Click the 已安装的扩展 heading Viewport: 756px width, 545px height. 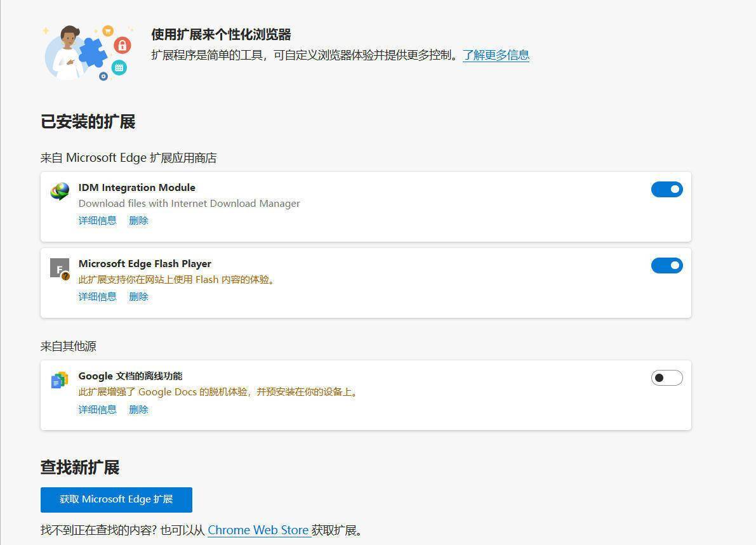[88, 121]
